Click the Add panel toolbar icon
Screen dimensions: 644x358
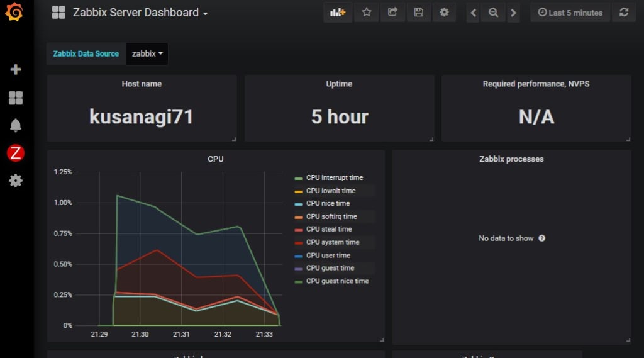tap(338, 13)
